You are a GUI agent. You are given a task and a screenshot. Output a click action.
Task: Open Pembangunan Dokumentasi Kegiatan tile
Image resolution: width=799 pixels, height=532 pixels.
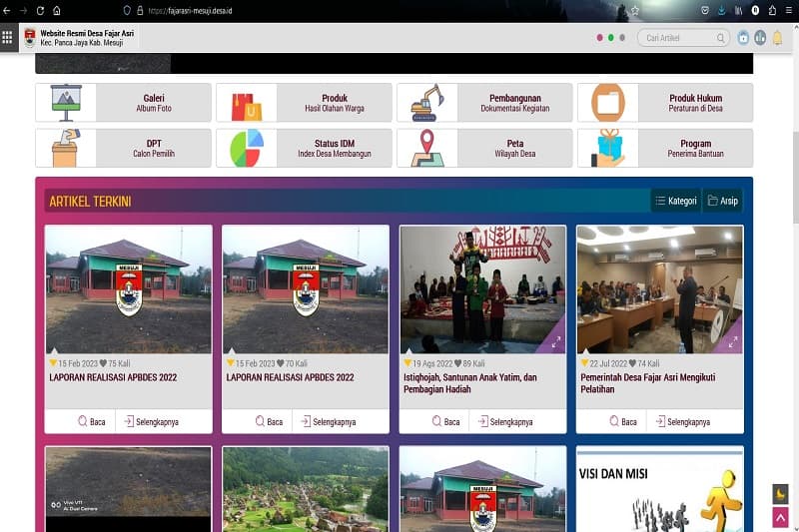(484, 103)
